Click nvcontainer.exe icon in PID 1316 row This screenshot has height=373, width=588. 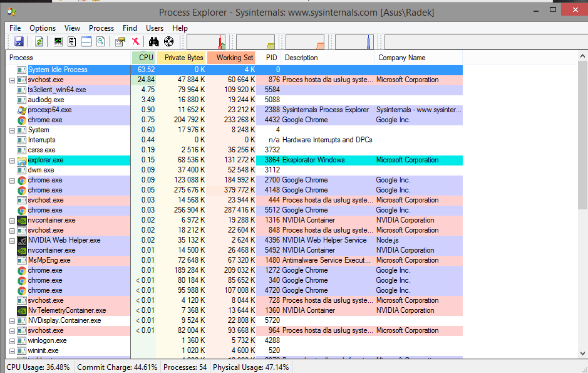pyautogui.click(x=22, y=220)
